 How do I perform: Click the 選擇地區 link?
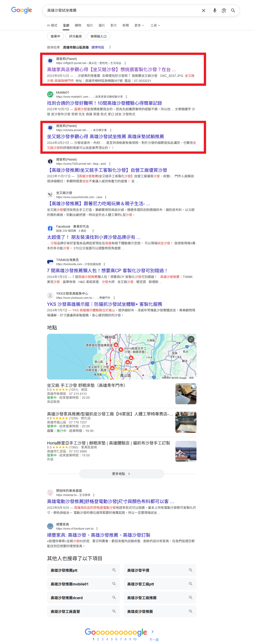[98, 47]
